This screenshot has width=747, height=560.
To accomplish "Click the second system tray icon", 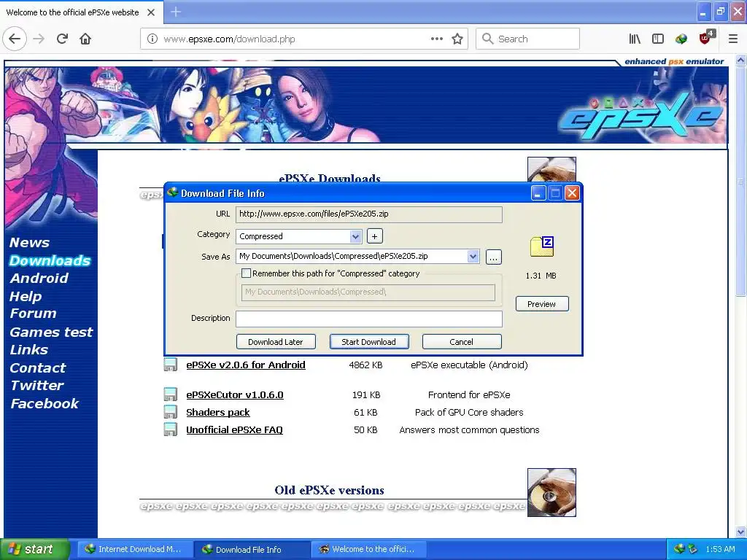I will [693, 549].
